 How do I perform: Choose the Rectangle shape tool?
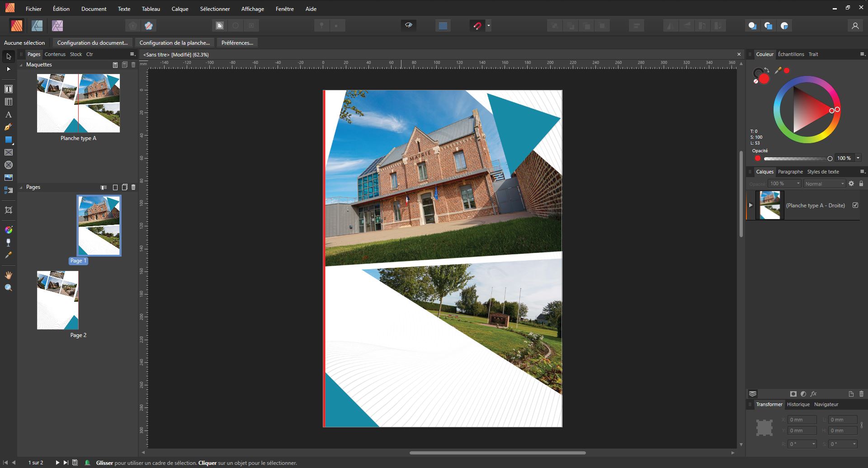point(9,140)
